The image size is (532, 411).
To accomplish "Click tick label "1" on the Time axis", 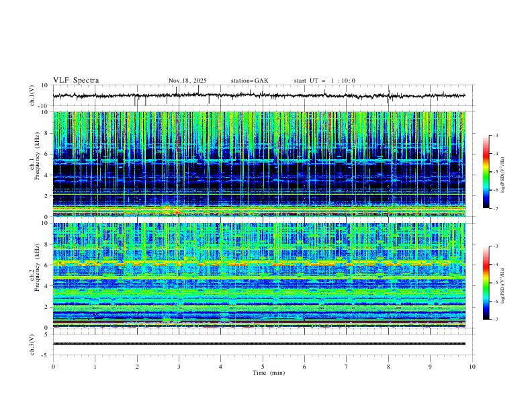I will tap(95, 367).
